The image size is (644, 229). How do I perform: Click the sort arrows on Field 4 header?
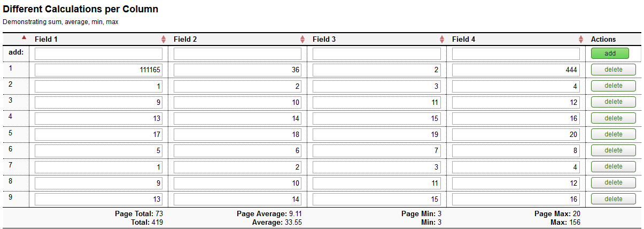tap(581, 40)
